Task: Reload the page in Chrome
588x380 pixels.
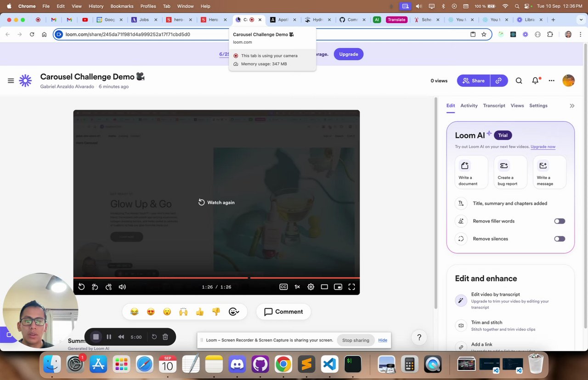Action: click(x=32, y=34)
